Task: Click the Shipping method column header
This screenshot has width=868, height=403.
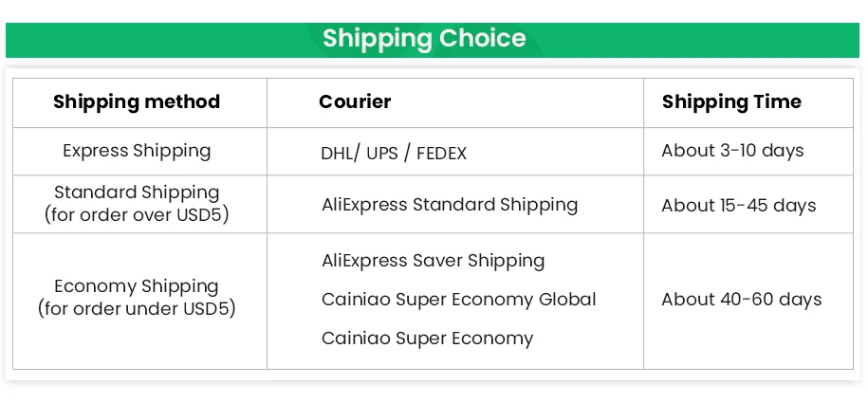Action: coord(137,102)
